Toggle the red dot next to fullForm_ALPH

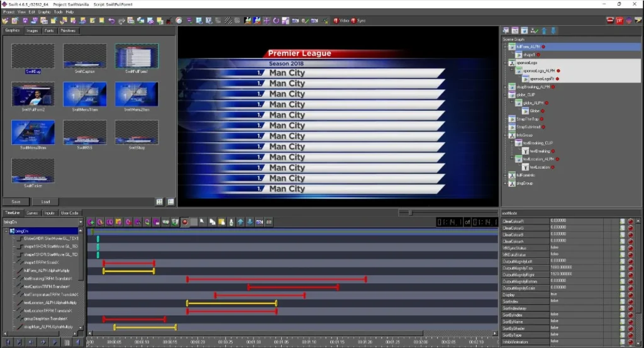(543, 47)
